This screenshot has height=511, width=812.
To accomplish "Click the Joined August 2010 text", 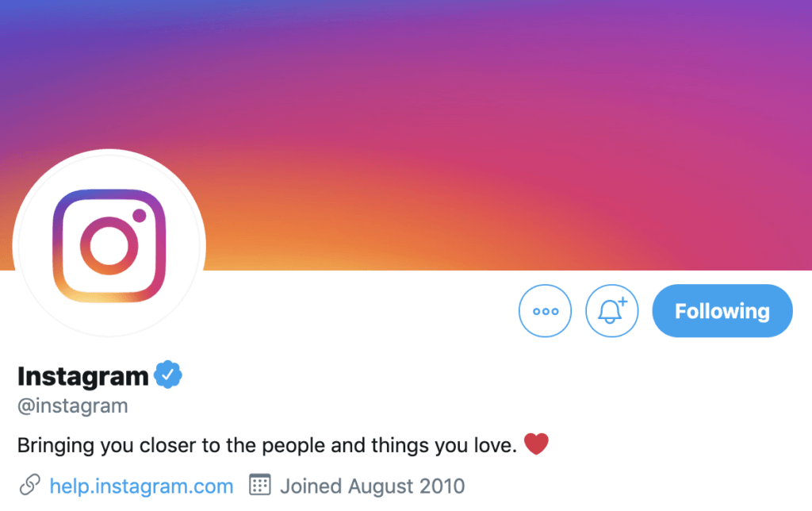I will tap(372, 486).
